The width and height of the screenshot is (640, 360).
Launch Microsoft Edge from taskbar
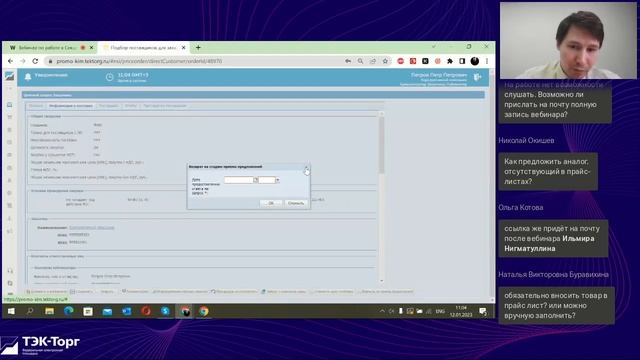69,311
